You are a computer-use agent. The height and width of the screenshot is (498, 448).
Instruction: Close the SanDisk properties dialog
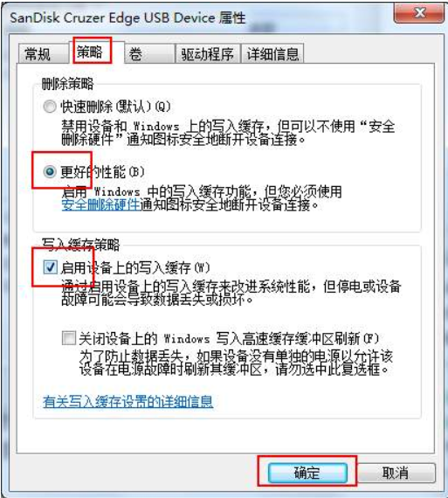pyautogui.click(x=419, y=13)
